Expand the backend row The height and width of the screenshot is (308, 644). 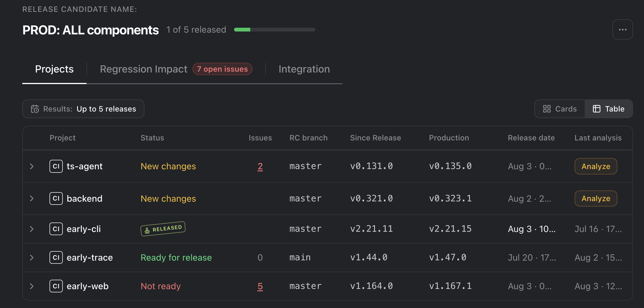32,198
